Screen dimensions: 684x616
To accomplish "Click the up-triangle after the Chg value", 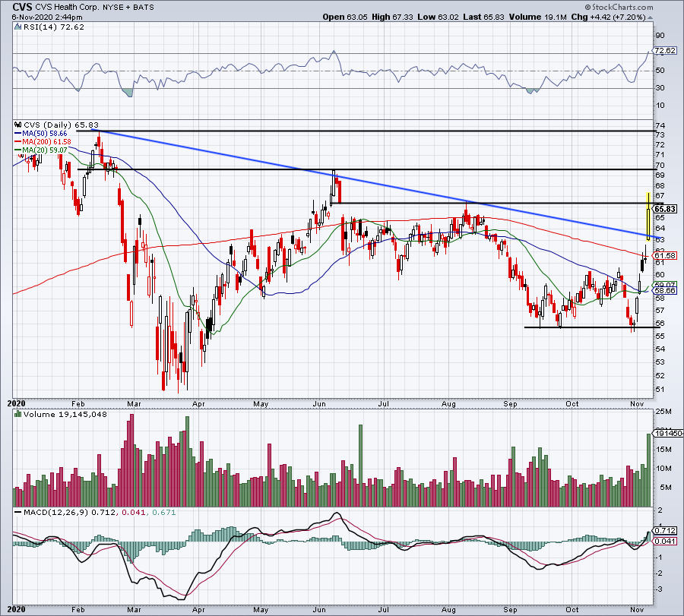I will (650, 18).
